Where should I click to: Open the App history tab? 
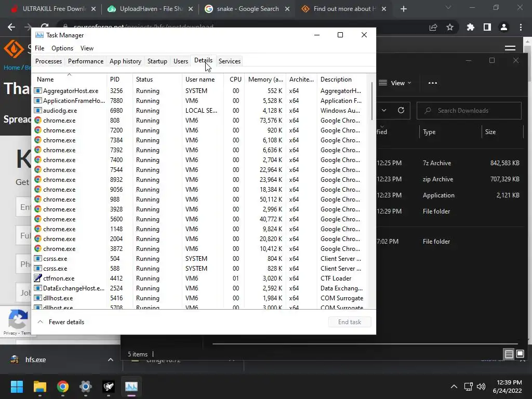point(125,61)
